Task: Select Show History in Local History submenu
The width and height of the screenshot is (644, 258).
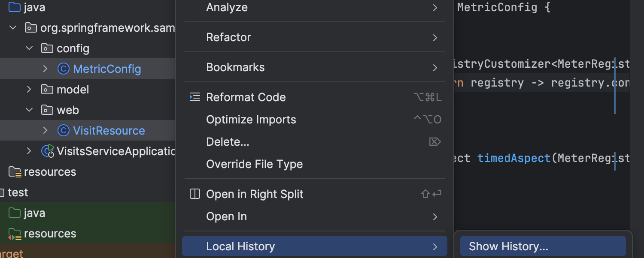Action: (508, 246)
